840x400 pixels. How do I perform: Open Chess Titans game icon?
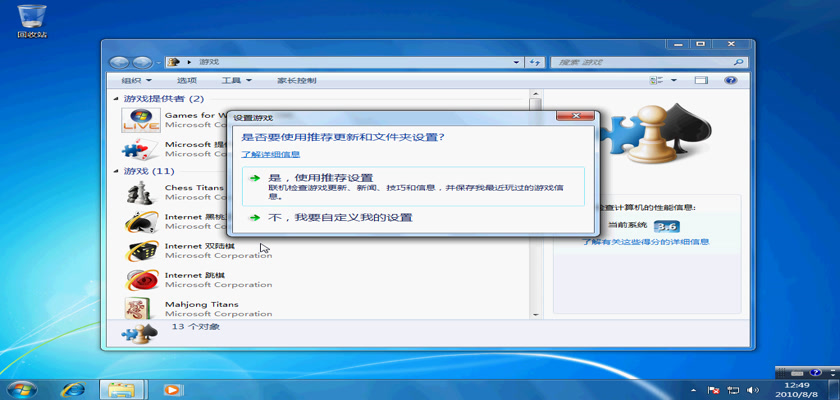click(x=139, y=192)
